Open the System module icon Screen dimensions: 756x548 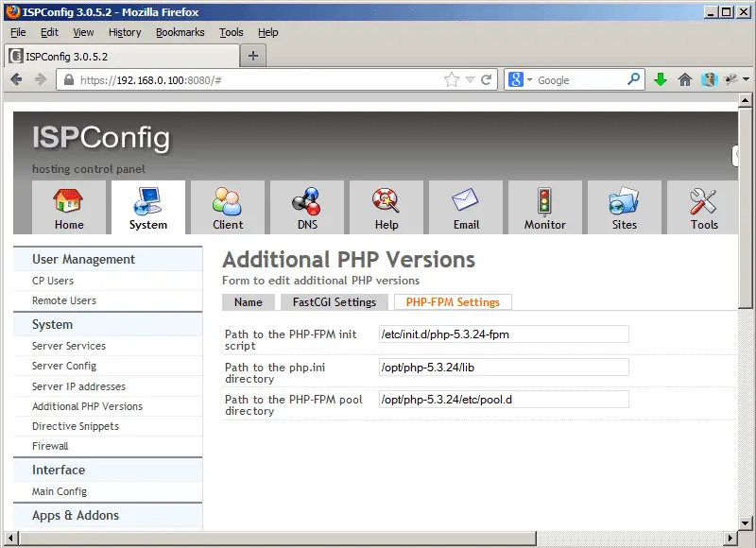[148, 207]
